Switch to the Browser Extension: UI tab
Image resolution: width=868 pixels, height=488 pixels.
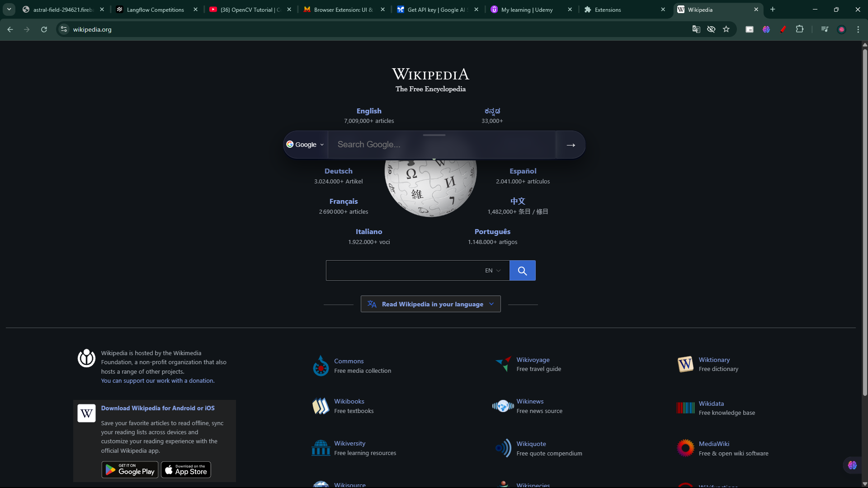point(344,9)
